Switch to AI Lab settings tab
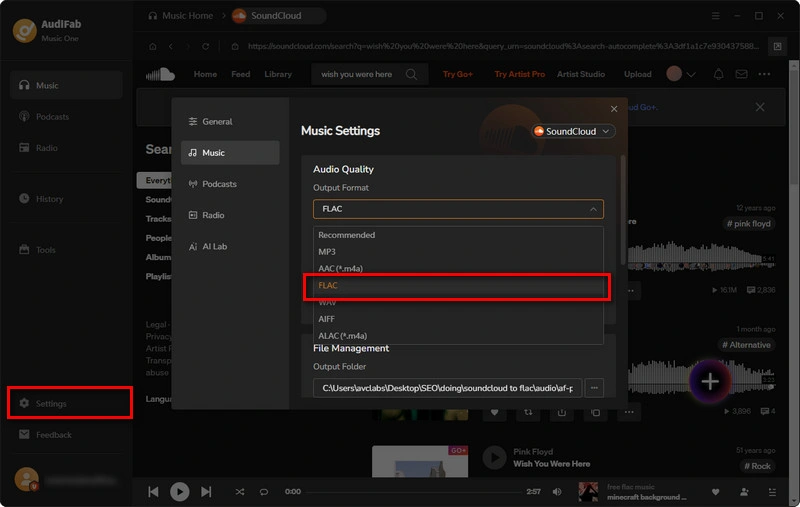 pyautogui.click(x=230, y=246)
